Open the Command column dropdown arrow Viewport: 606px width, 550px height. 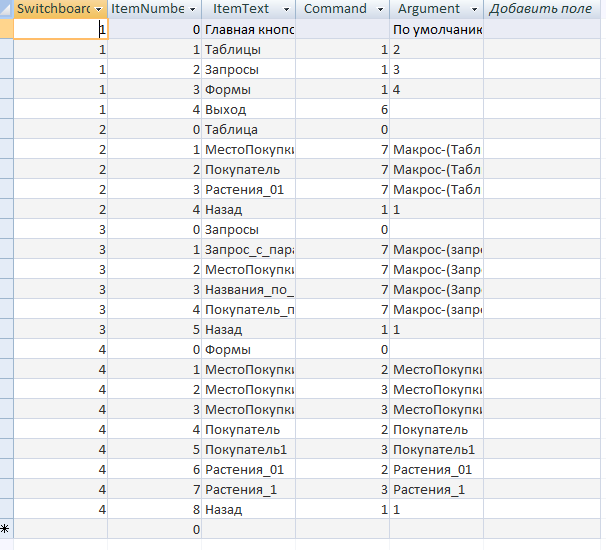coord(380,9)
